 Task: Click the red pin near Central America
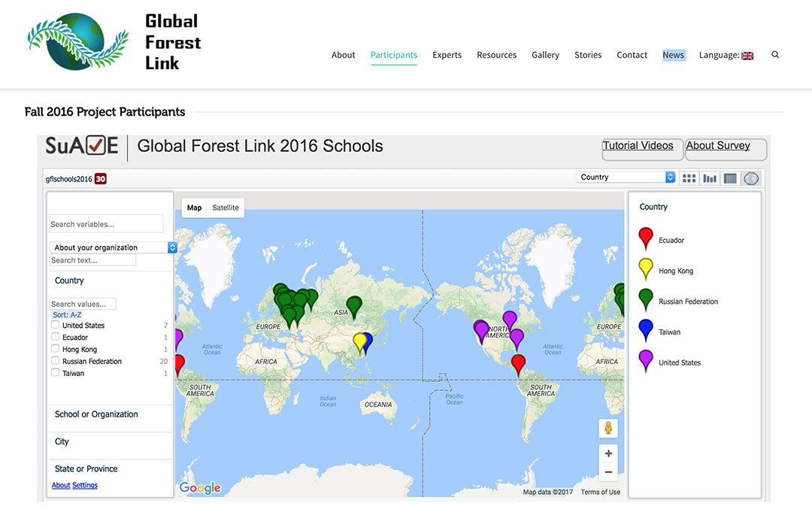click(518, 363)
